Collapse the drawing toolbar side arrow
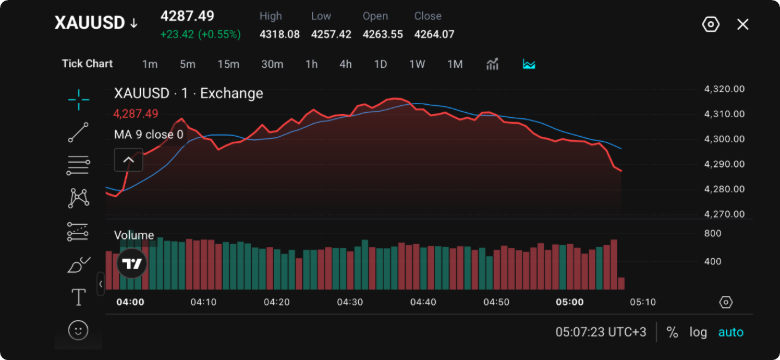The height and width of the screenshot is (360, 780). 100,284
